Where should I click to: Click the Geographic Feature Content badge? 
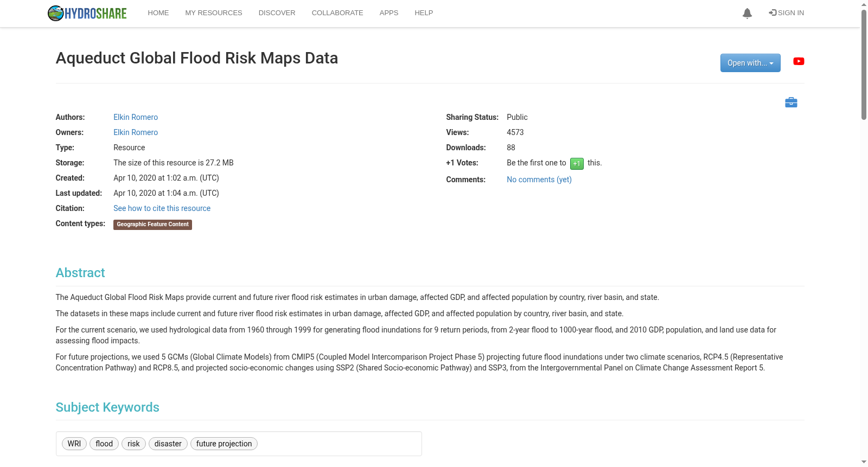click(x=152, y=225)
